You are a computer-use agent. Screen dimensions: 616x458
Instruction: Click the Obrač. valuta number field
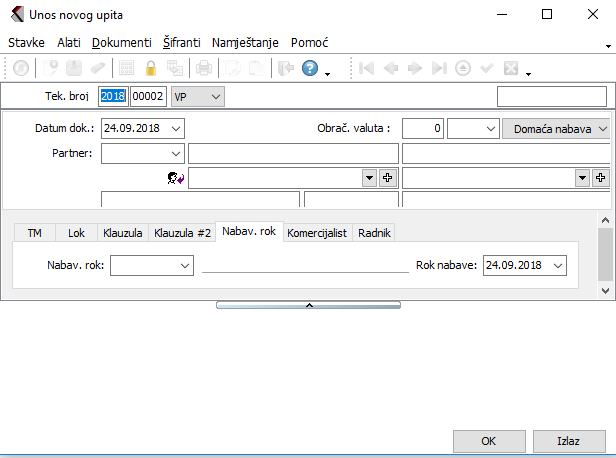click(423, 129)
